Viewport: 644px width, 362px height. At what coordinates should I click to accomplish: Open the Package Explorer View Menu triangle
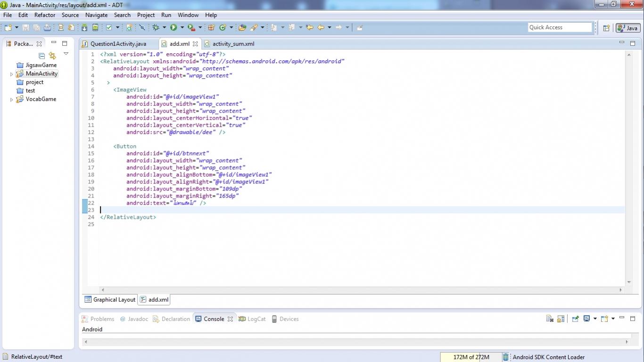tap(66, 54)
